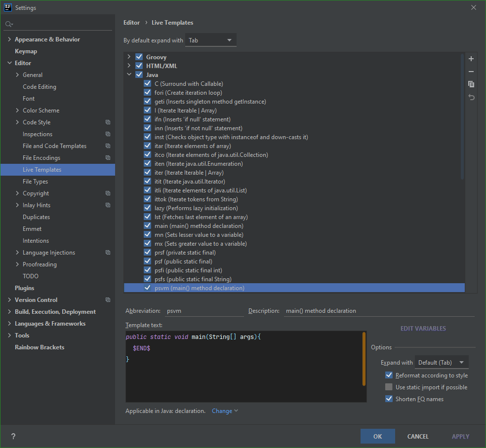Open help using the question mark icon
Viewport: 486px width, 448px height.
(x=13, y=436)
